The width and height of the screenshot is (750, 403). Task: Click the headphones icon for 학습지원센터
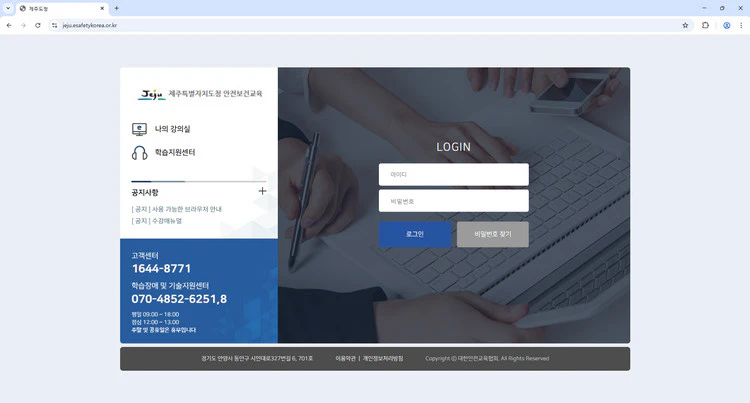click(139, 153)
